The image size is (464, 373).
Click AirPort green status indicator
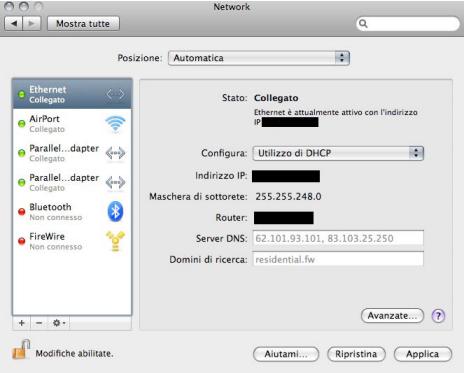[x=21, y=124]
